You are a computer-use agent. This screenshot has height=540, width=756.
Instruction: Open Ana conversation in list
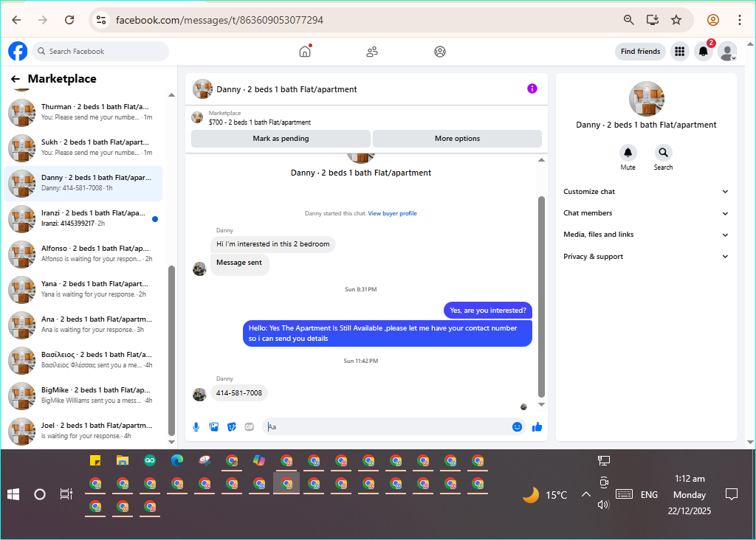83,325
